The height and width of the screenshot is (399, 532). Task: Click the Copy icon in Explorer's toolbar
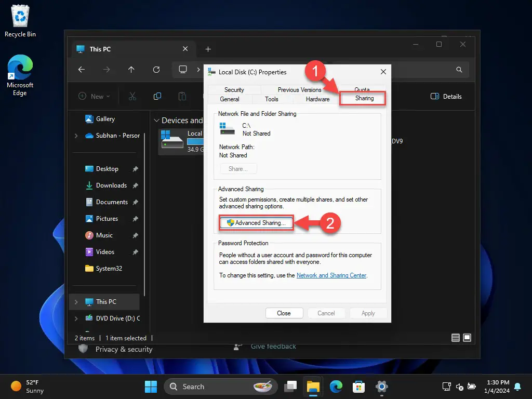point(157,96)
